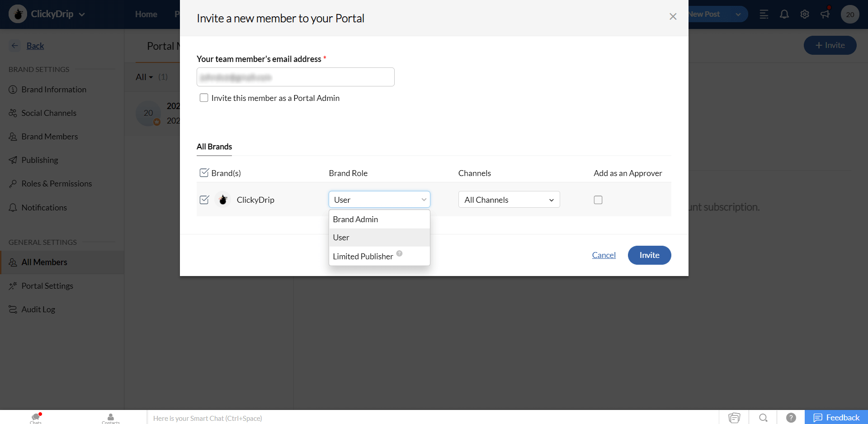The height and width of the screenshot is (424, 868).
Task: Click the Publishing paper plane icon
Action: pyautogui.click(x=13, y=160)
